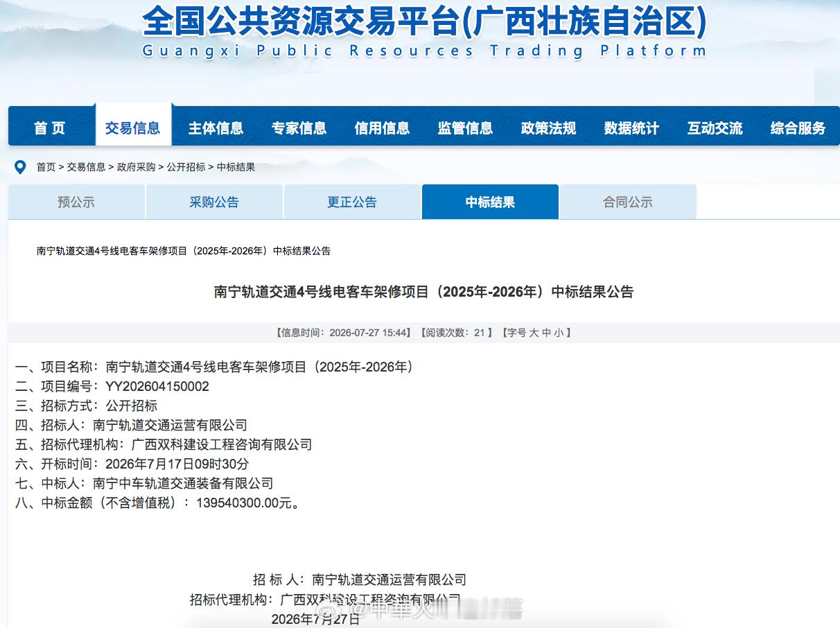Click the signature 招标人 line at bottom
The image size is (840, 628).
[360, 579]
